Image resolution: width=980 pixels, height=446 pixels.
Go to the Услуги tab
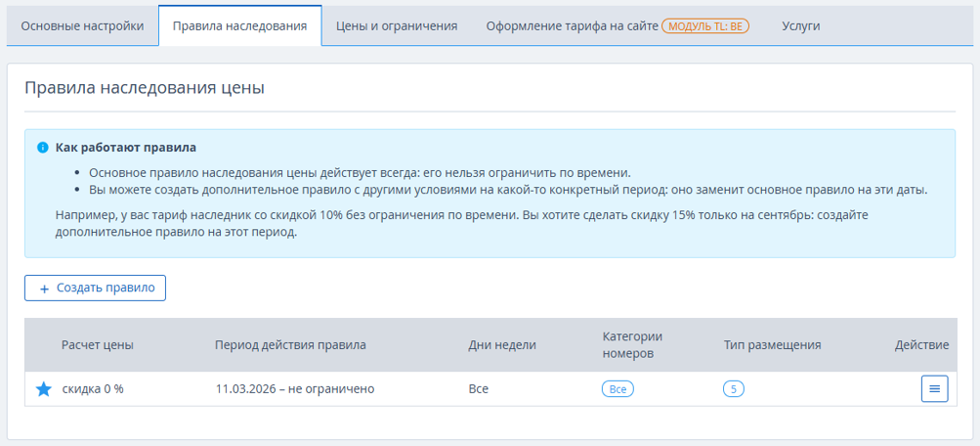click(x=800, y=26)
